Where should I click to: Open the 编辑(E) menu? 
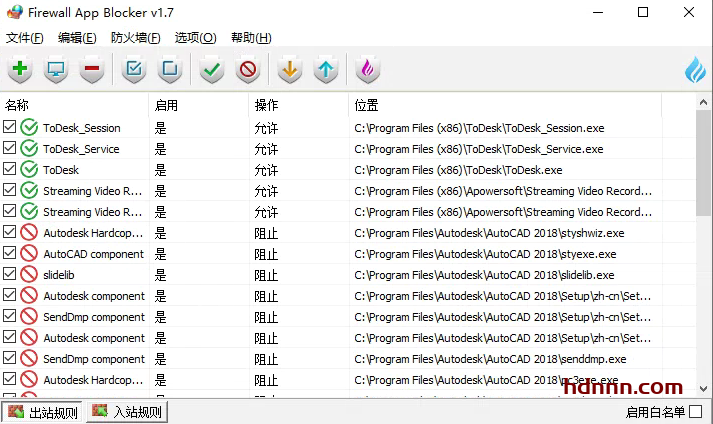pyautogui.click(x=77, y=38)
